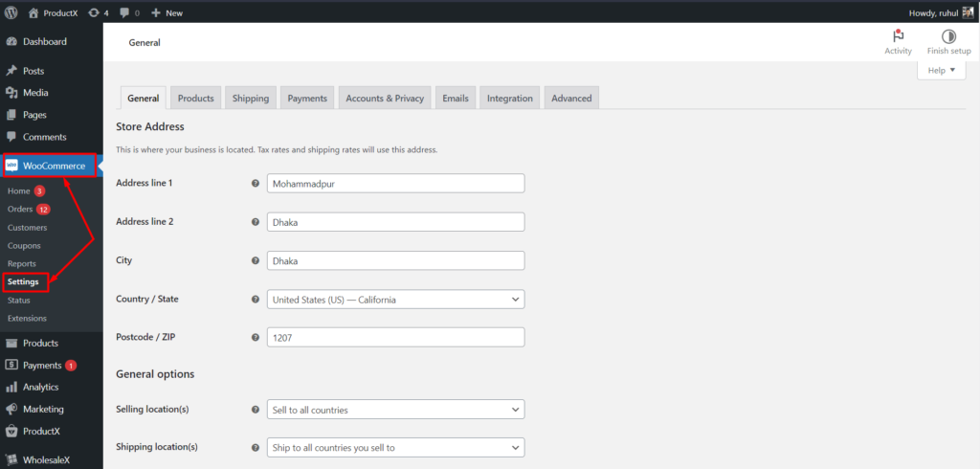
Task: Switch to the Products tab
Action: [x=195, y=99]
